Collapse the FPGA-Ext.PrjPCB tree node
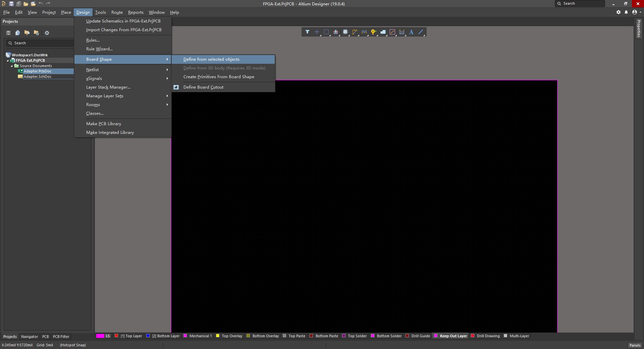This screenshot has width=644, height=349. coord(8,60)
